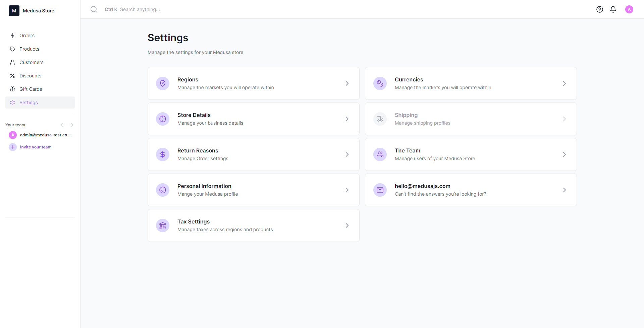Click the hello@medusajs.com envelope icon

[x=380, y=190]
